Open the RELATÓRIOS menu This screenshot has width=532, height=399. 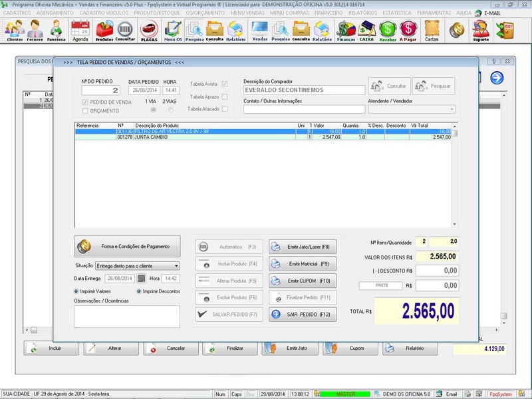362,13
